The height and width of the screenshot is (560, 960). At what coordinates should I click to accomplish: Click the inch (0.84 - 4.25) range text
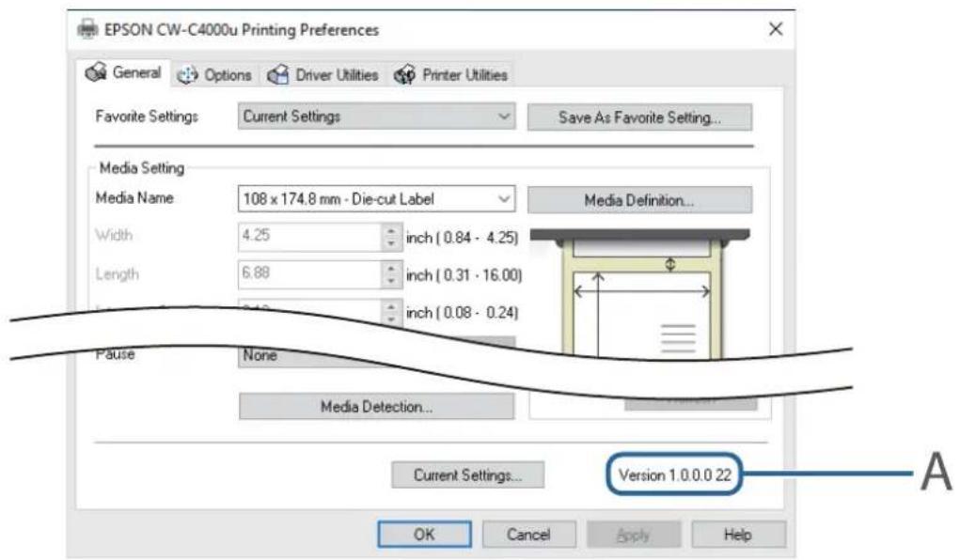pos(463,238)
